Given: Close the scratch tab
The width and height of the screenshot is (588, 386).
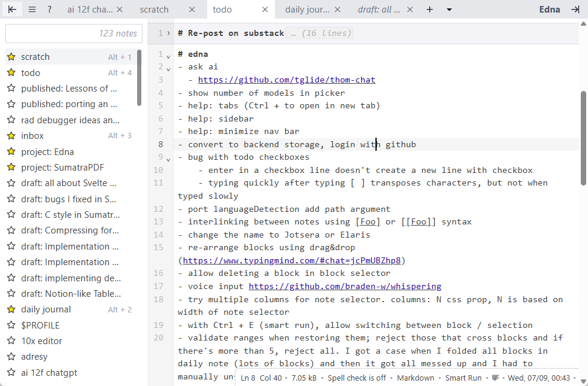Looking at the screenshot, I should pos(192,10).
